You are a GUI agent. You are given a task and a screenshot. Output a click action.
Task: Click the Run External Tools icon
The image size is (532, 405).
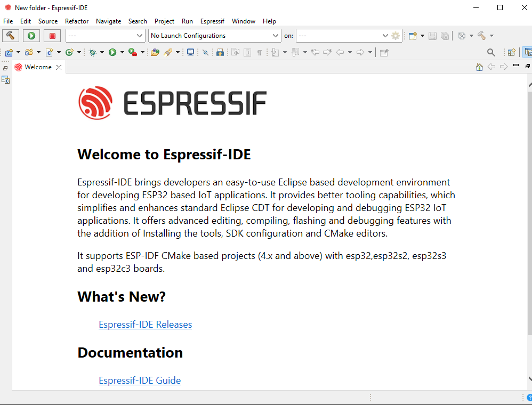133,52
